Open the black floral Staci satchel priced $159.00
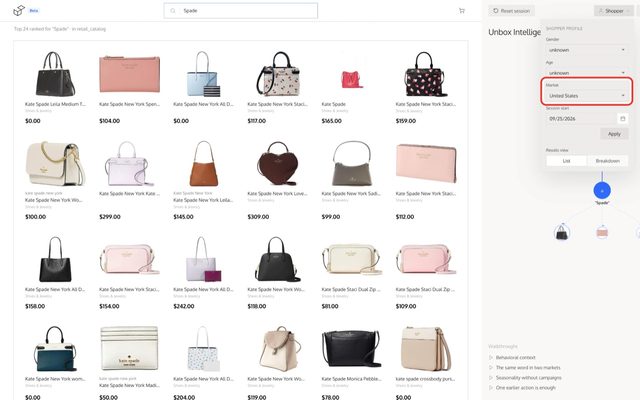Screen dimensions: 640x400 [x=424, y=74]
